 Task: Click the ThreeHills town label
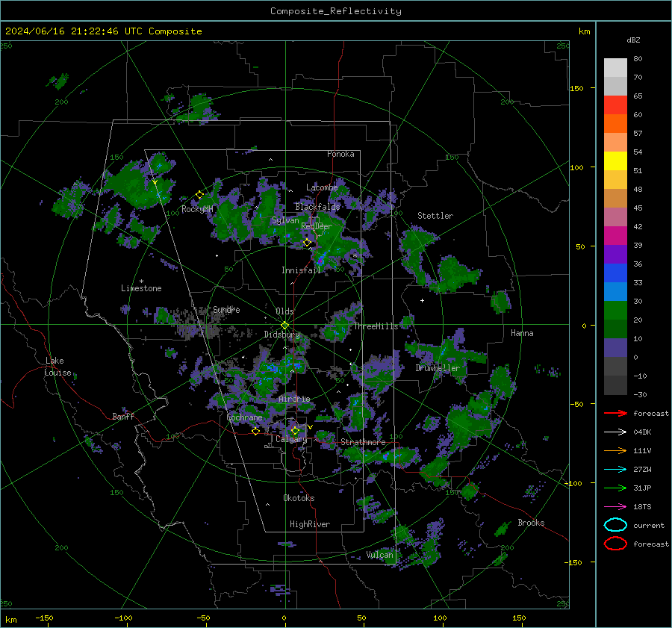point(376,326)
